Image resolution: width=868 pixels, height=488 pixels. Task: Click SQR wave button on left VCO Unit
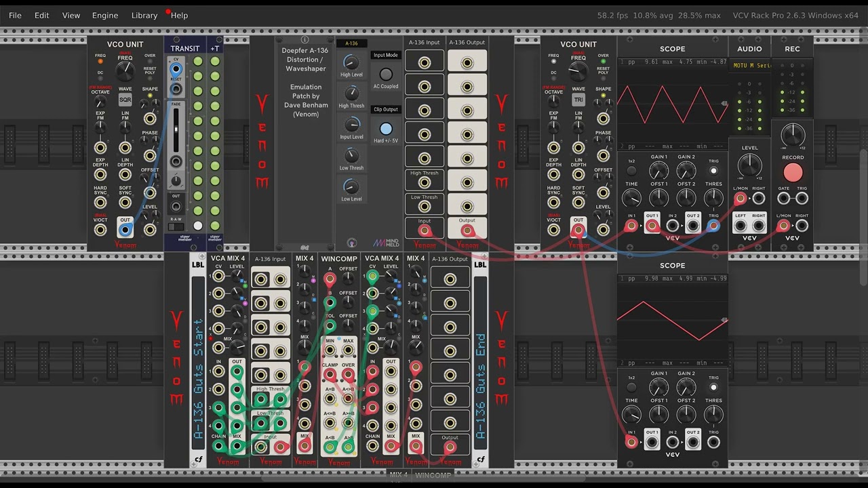[125, 100]
